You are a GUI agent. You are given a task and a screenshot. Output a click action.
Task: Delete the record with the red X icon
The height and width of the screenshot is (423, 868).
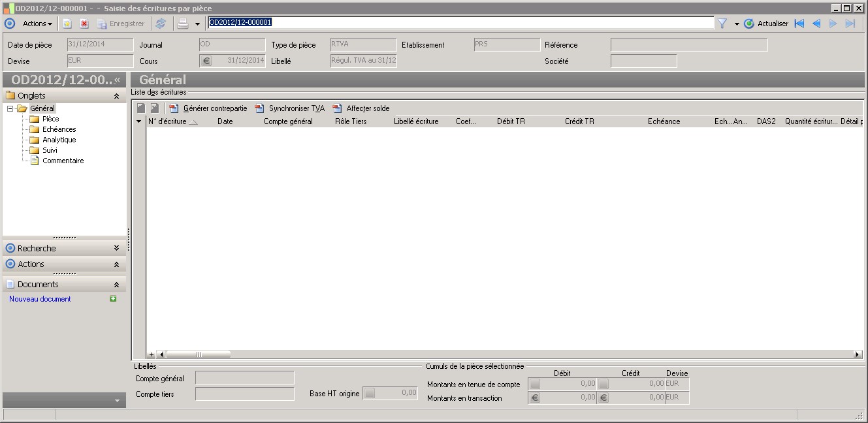pos(84,23)
